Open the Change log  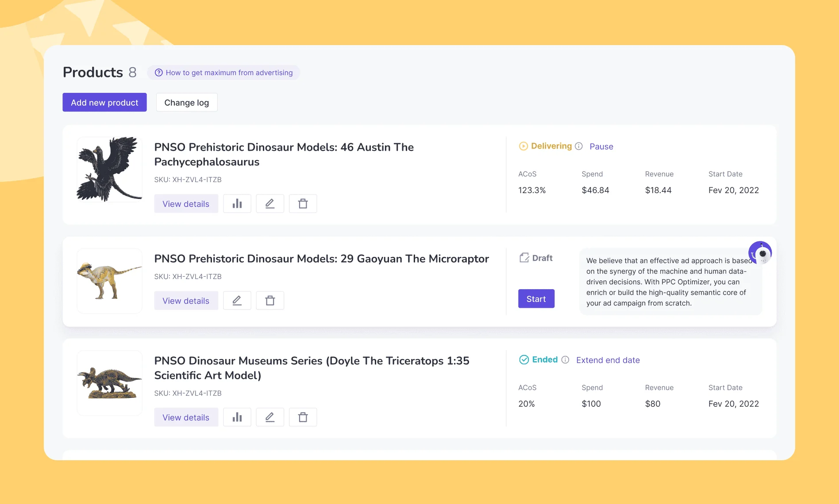tap(187, 102)
